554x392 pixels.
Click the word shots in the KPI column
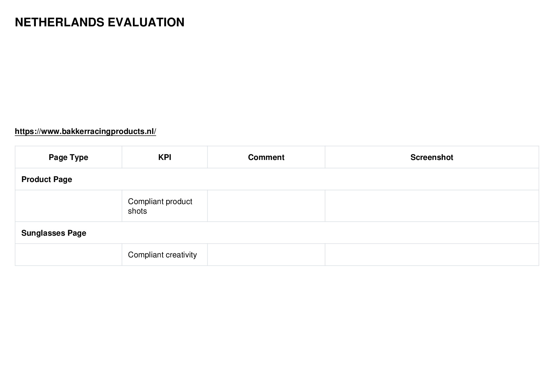point(137,211)
